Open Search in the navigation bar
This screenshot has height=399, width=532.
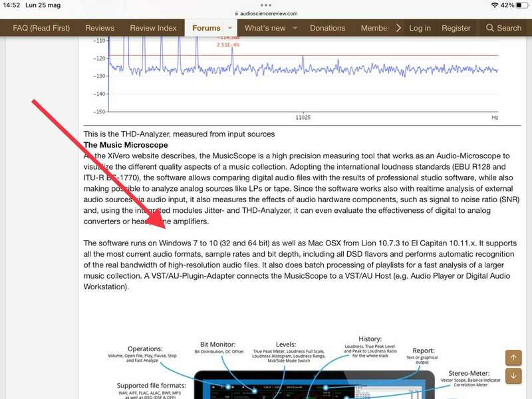click(503, 28)
